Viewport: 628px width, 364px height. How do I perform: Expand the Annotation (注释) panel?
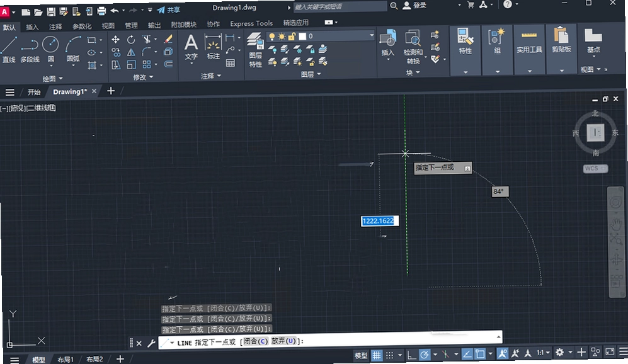211,76
